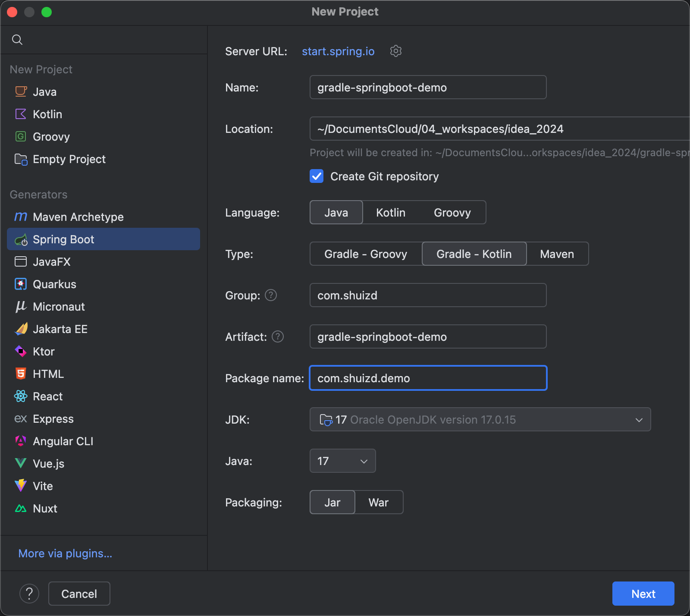This screenshot has width=690, height=616.
Task: Select Quarkus generator in sidebar
Action: click(103, 284)
